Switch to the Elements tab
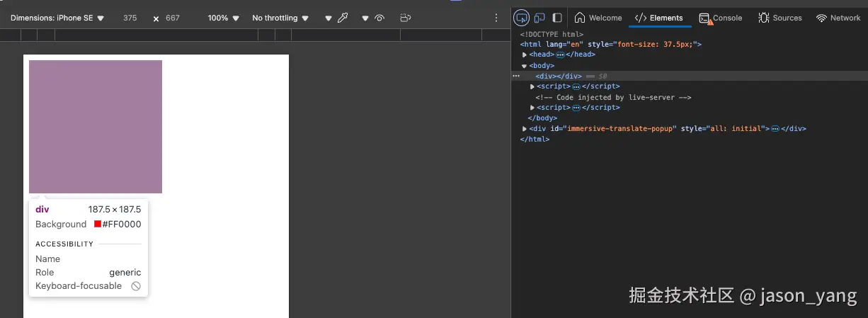 [659, 18]
